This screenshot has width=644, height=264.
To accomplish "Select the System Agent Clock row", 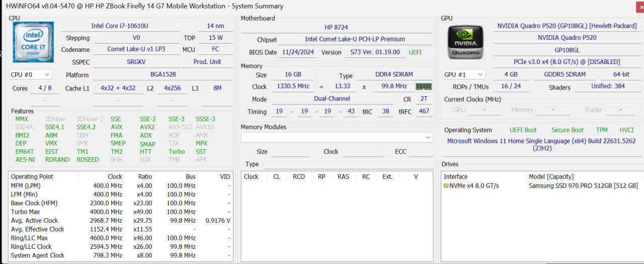I will pyautogui.click(x=121, y=255).
